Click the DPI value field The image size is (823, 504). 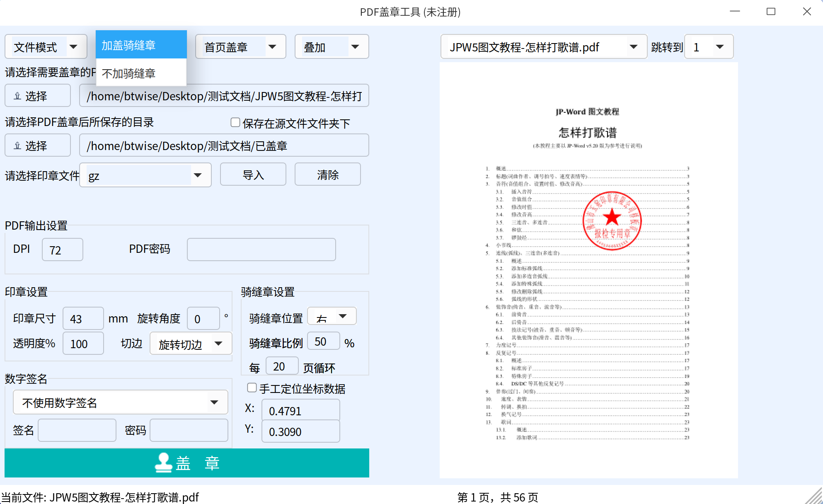click(x=63, y=250)
